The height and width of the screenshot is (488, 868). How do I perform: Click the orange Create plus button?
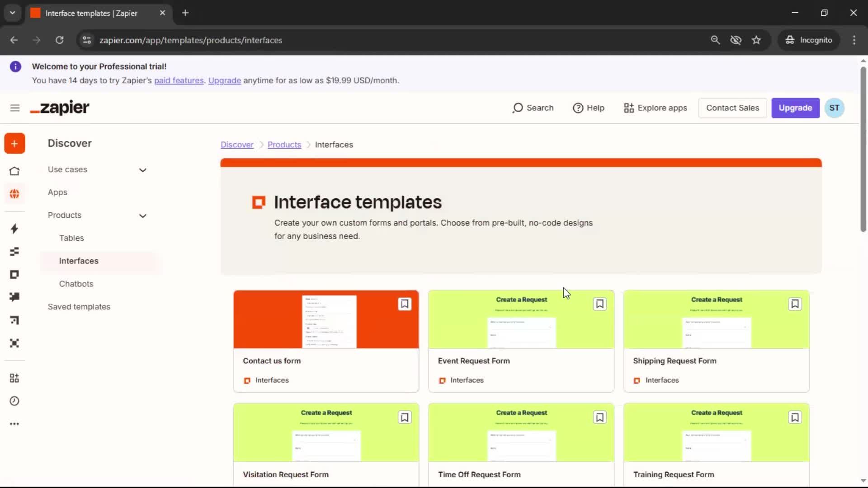coord(14,144)
